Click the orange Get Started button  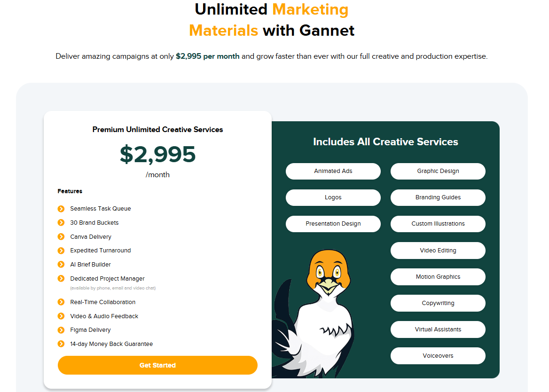tap(157, 365)
